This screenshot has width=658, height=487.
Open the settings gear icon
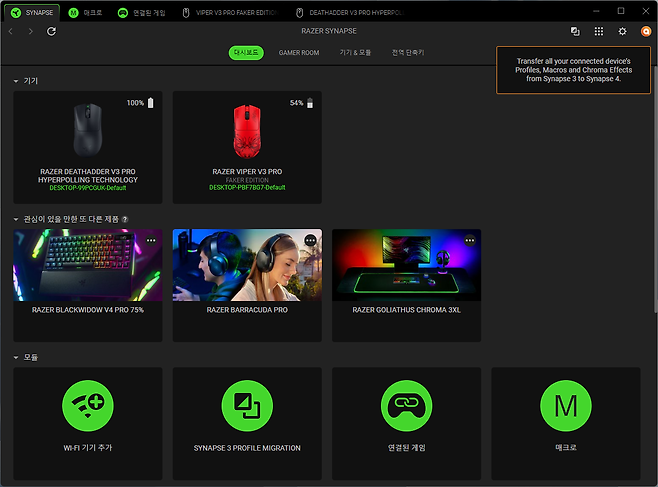[x=622, y=32]
